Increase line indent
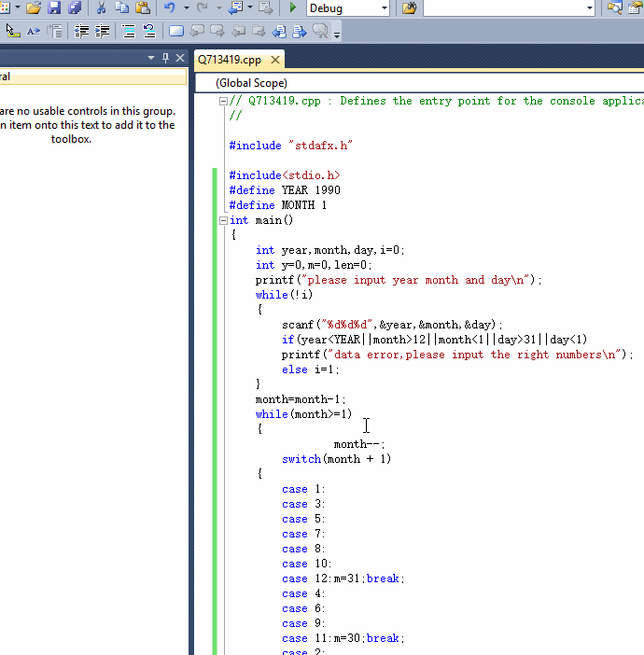Viewport: 644px width, 655px height. click(x=103, y=31)
